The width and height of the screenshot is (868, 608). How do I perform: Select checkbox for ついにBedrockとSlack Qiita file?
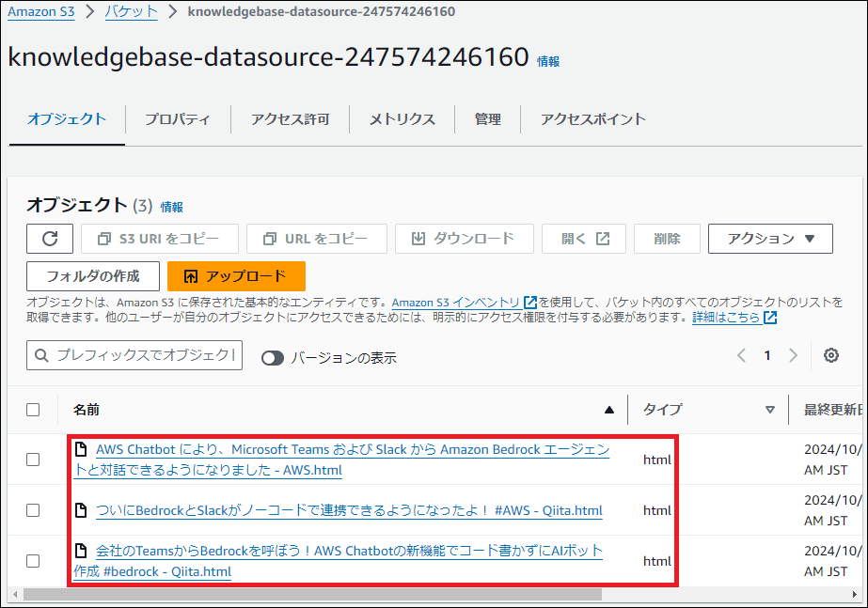[x=33, y=510]
